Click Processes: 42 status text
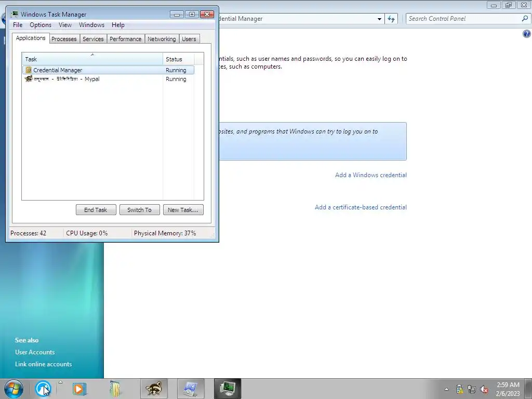532x399 pixels. click(x=28, y=233)
